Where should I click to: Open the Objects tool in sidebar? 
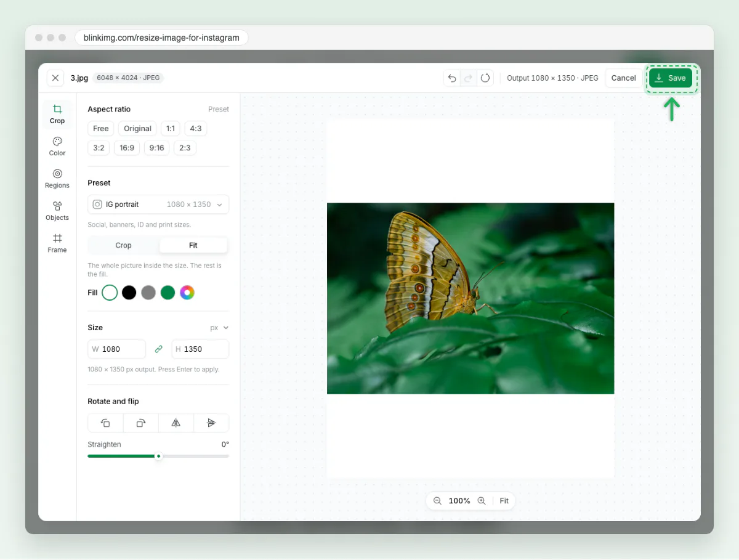[57, 211]
